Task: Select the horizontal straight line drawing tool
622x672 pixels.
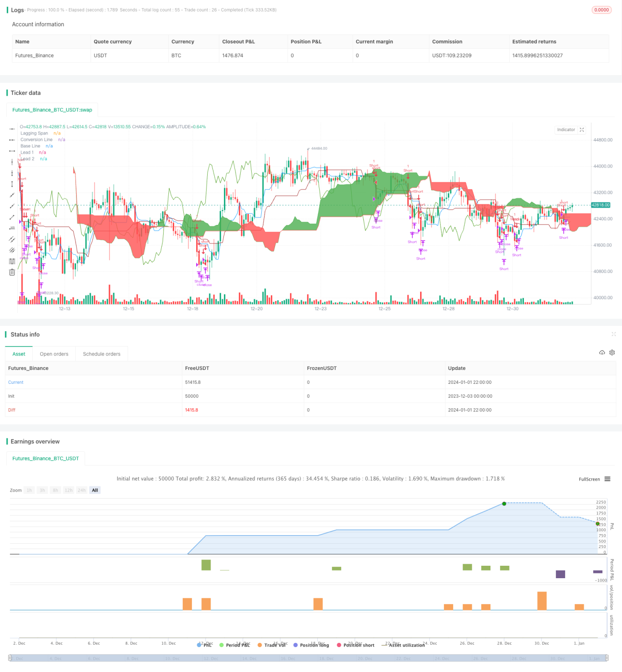Action: tap(12, 129)
